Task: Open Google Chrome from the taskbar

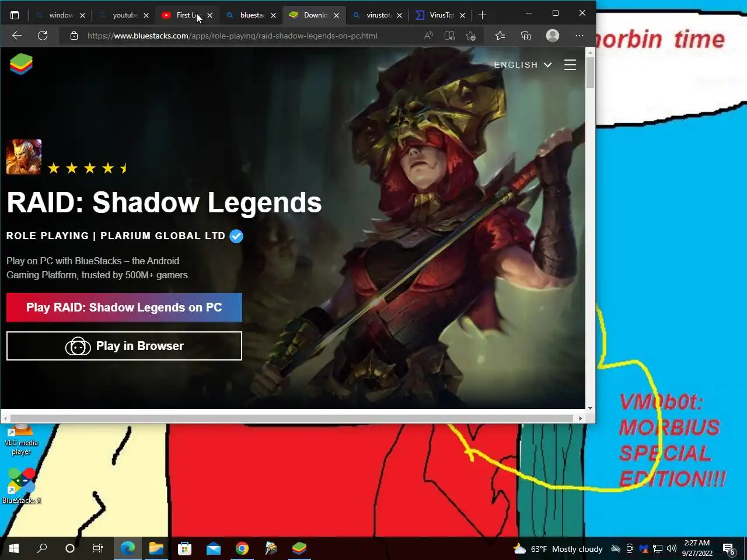Action: pos(242,548)
